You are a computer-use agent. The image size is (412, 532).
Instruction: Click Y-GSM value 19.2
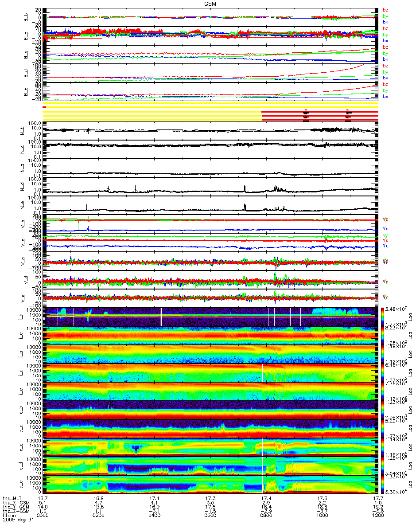[378, 507]
